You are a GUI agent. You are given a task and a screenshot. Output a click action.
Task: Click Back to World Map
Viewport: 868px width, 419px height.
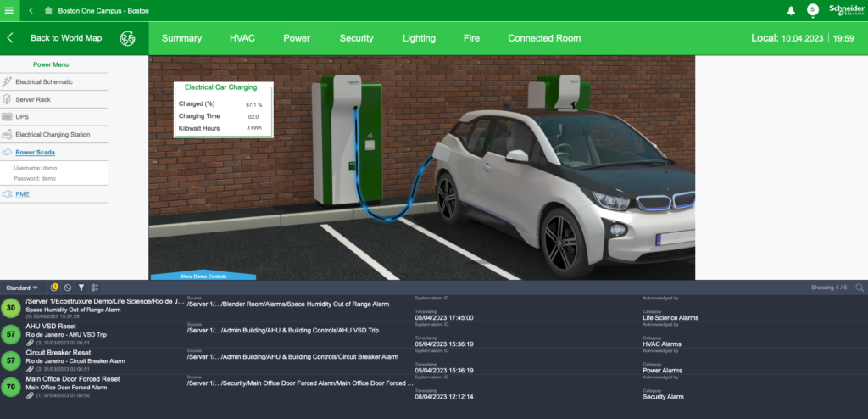[x=66, y=38]
